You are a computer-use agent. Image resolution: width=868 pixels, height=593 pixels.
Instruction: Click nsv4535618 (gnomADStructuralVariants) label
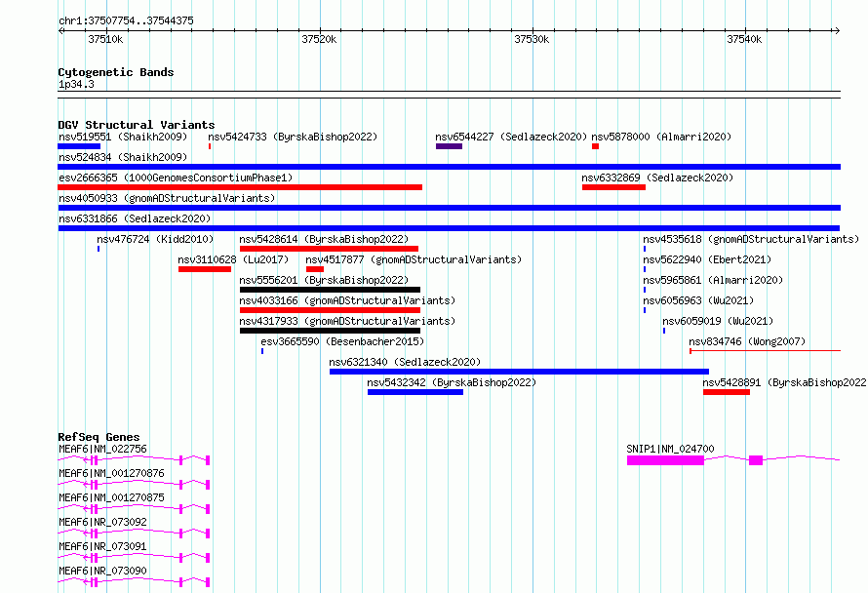(x=751, y=239)
